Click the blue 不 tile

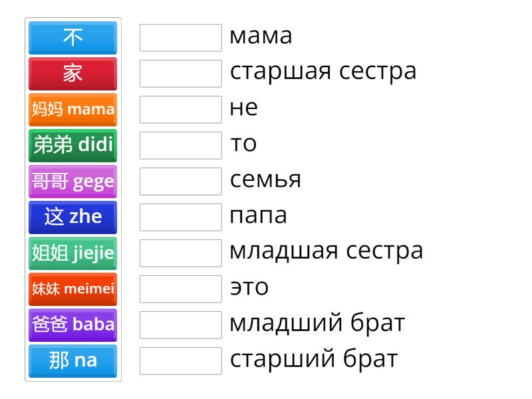coord(73,38)
